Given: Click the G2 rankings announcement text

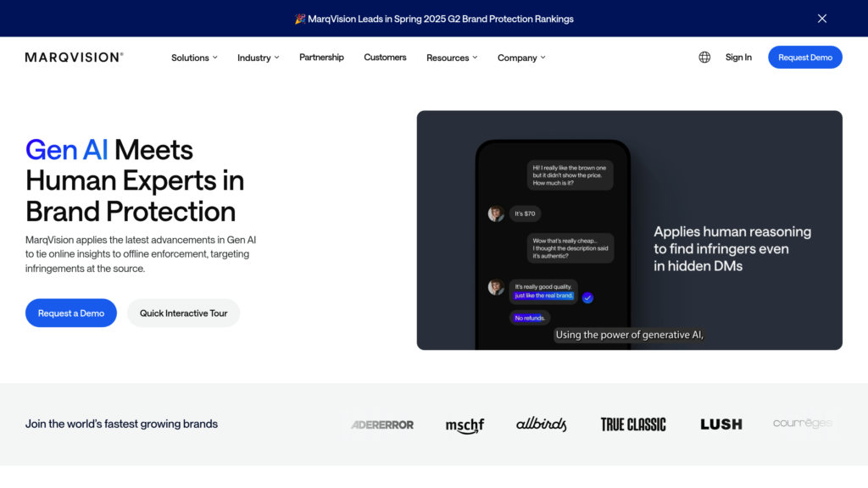Looking at the screenshot, I should 434,19.
